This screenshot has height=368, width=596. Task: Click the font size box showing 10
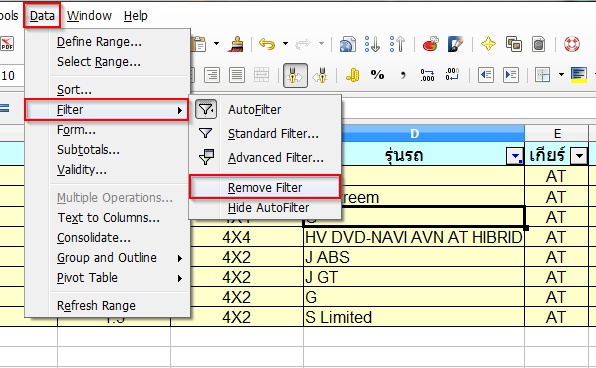point(11,76)
